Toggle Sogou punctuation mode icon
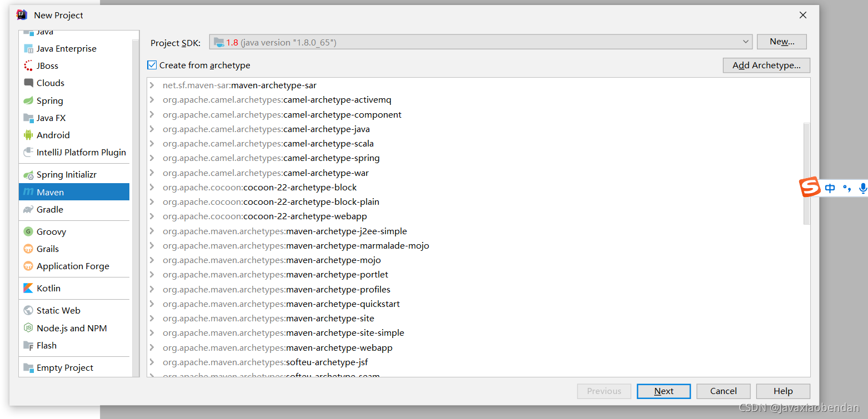868x419 pixels. [847, 189]
